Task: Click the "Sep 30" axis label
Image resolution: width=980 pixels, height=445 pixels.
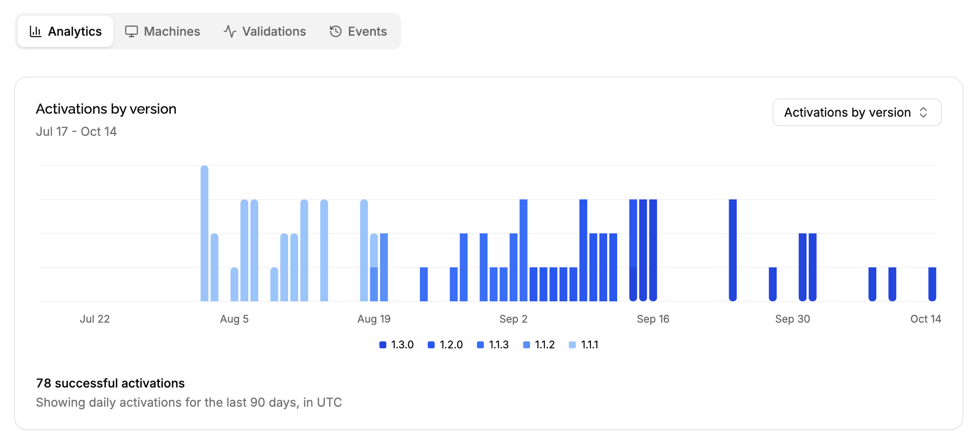Action: click(792, 319)
